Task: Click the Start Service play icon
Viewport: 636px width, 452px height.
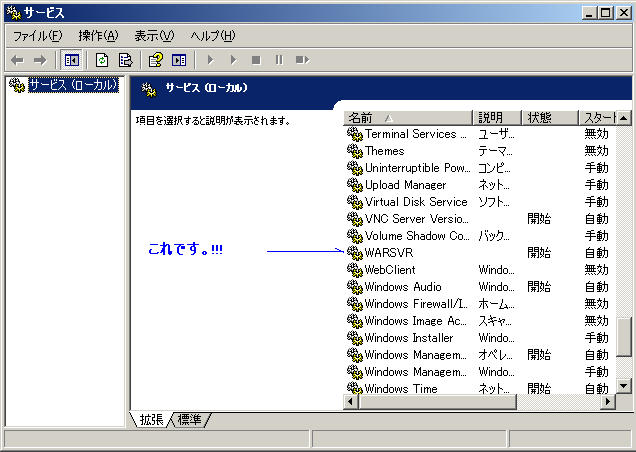Action: tap(210, 60)
